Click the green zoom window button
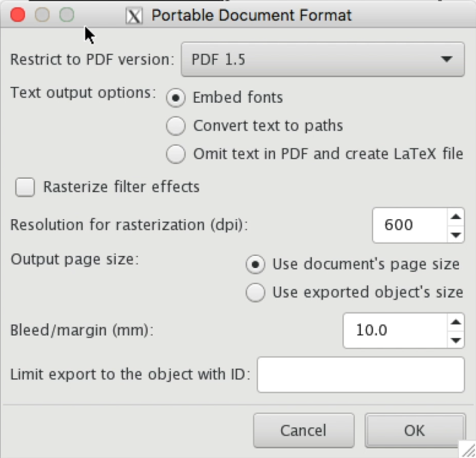The width and height of the screenshot is (476, 458). click(66, 14)
